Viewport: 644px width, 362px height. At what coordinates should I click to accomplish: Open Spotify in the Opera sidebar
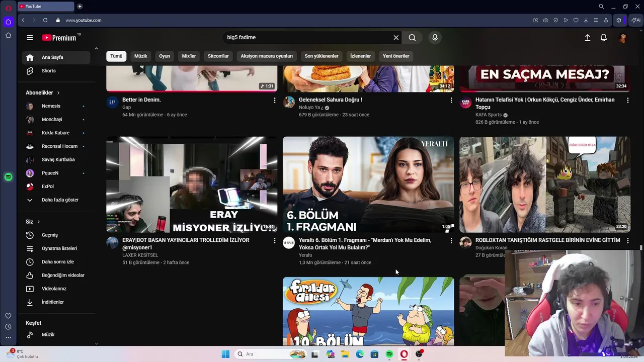8,177
